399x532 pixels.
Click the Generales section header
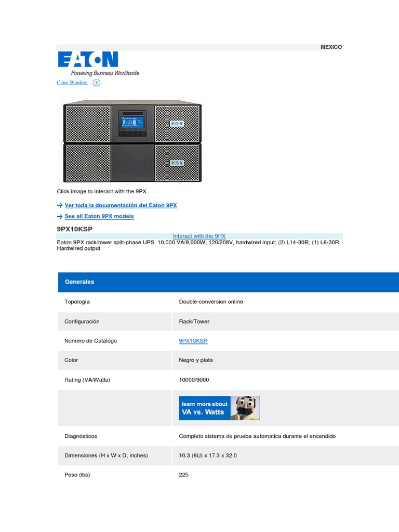coord(229,282)
